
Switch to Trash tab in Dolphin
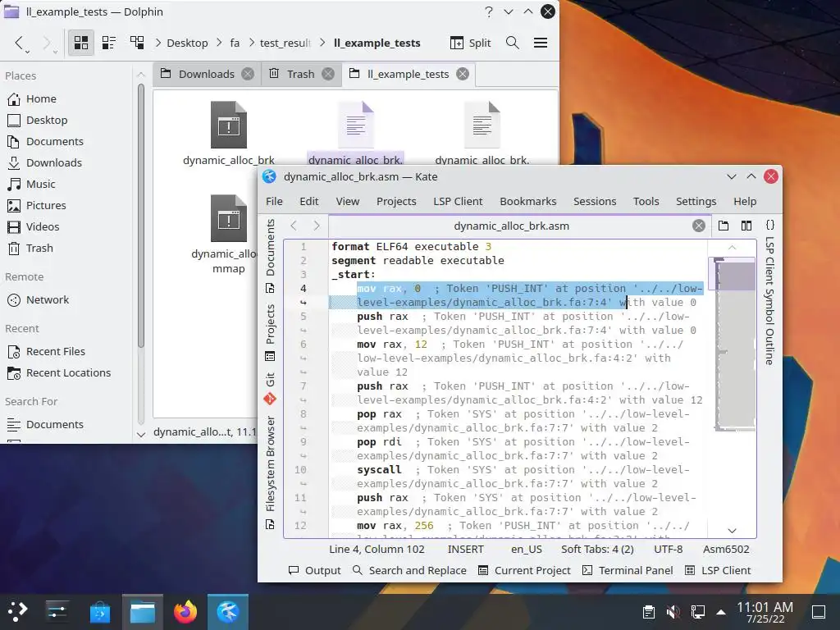point(301,74)
